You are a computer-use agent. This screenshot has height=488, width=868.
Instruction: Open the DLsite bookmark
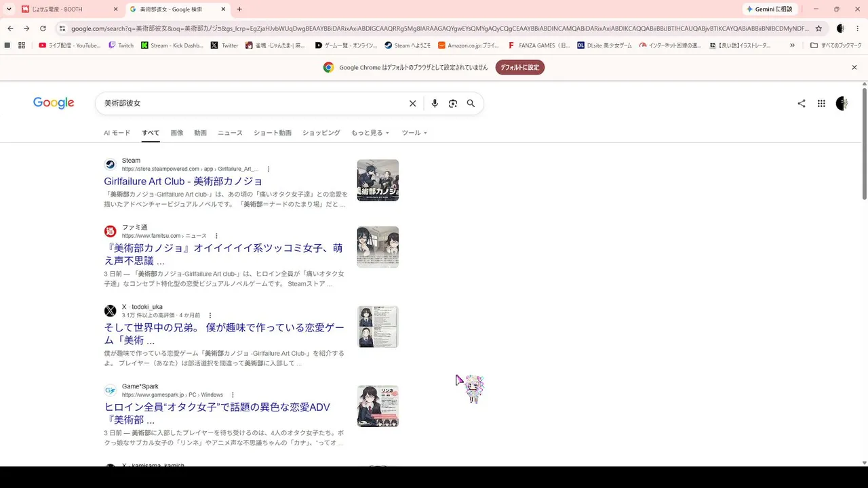605,45
